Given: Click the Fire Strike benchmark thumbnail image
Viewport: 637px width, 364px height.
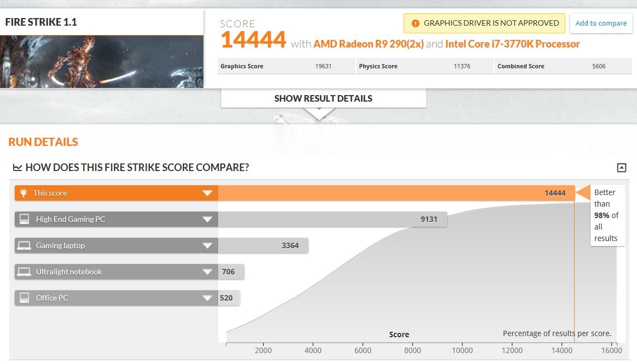Looking at the screenshot, I should [102, 61].
